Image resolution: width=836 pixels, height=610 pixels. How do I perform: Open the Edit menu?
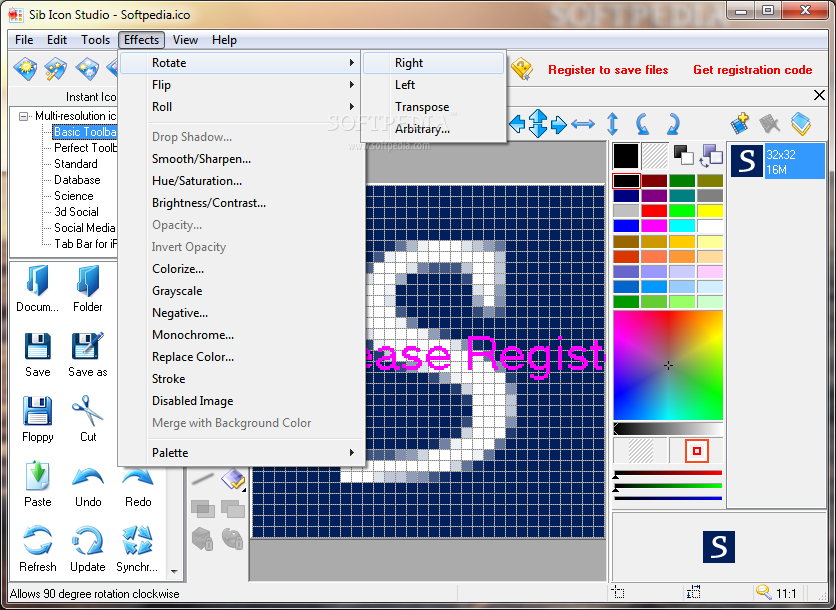(57, 40)
